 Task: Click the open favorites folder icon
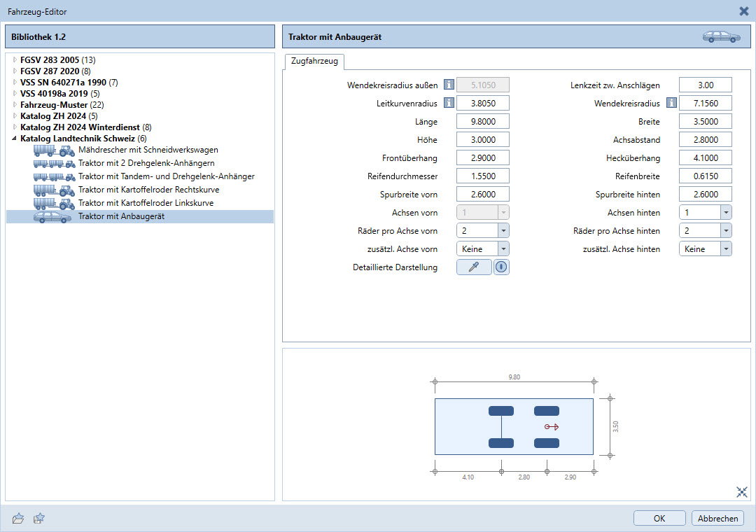coord(18,518)
